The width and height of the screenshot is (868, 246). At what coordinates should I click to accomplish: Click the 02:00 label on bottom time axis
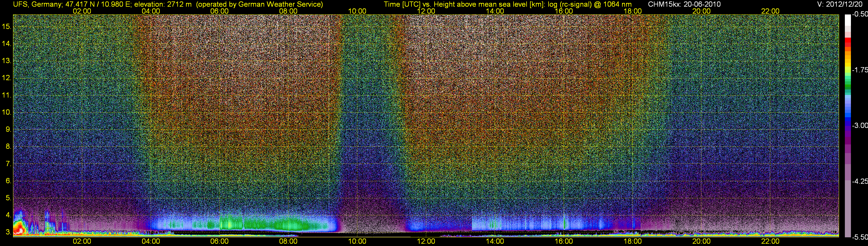(x=82, y=241)
